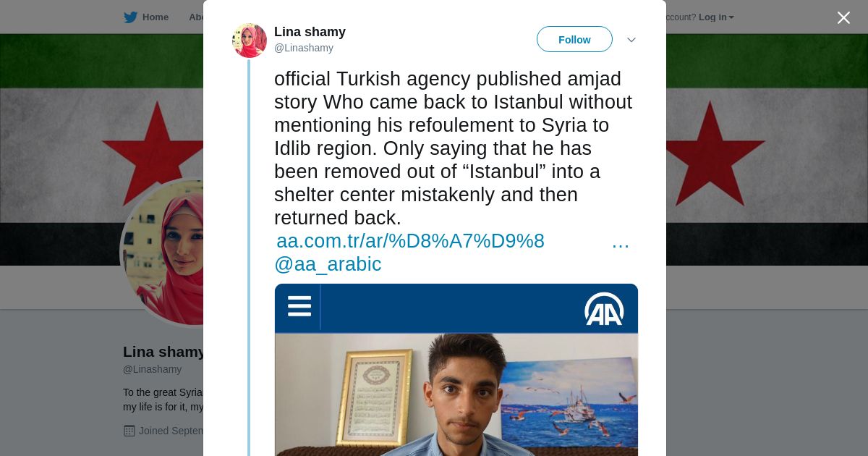Go to the Home menu item

coord(147,17)
